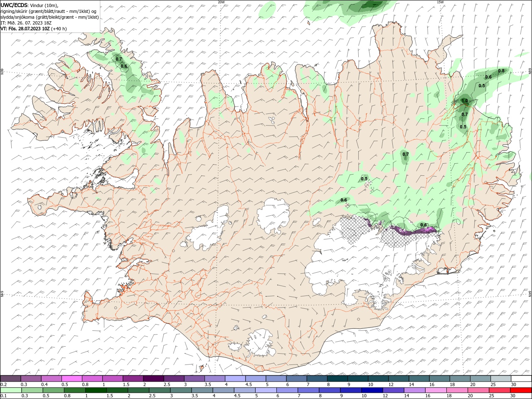Viewport: 532px width, 399px height.
Task: Select the 'IT: Mið. 26. 07. 2023 18Z' line
Action: (x=27, y=23)
